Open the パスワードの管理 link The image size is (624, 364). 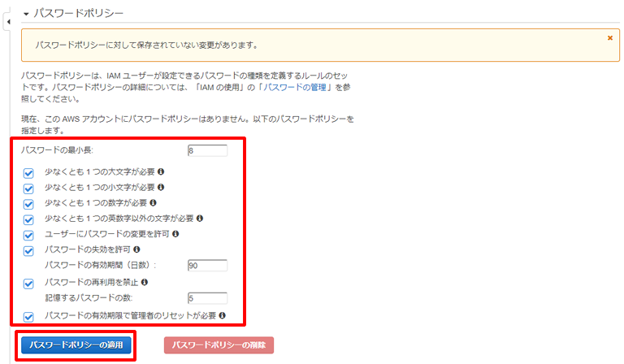tap(295, 87)
